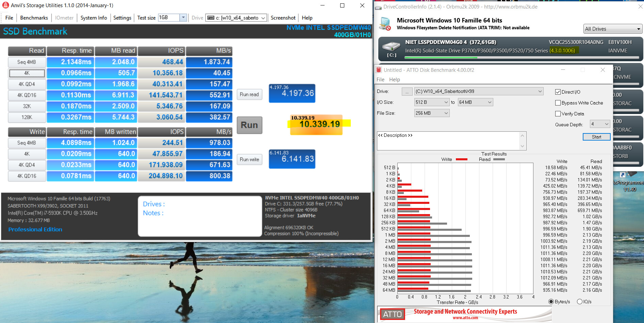Click the large Run button
Image resolution: width=644 pixels, height=323 pixels.
tap(249, 125)
